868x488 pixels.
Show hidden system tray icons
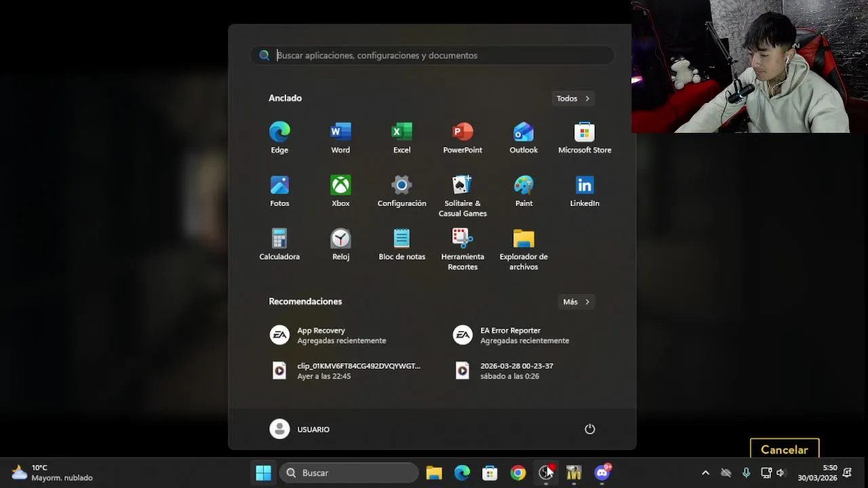705,473
